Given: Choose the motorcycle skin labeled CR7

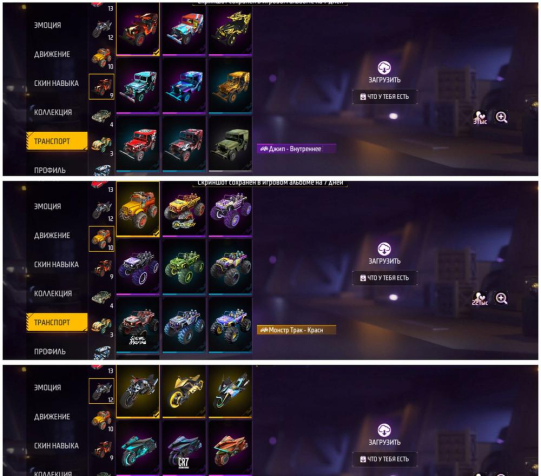Looking at the screenshot, I should [x=184, y=448].
